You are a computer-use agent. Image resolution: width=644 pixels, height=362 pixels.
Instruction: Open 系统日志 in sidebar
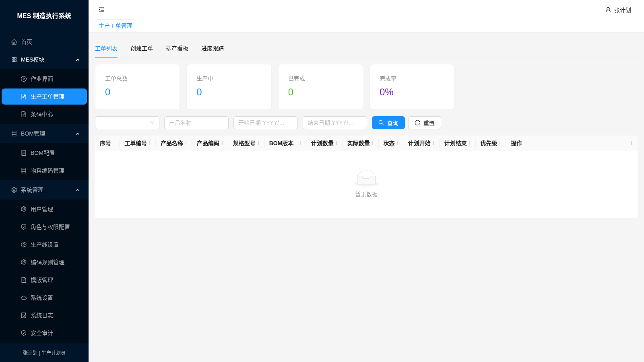(x=44, y=315)
